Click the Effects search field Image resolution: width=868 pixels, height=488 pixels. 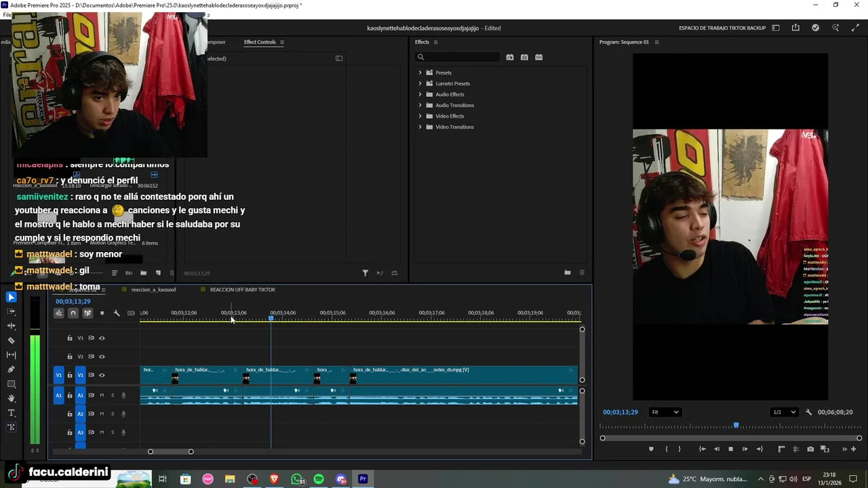[x=458, y=58]
